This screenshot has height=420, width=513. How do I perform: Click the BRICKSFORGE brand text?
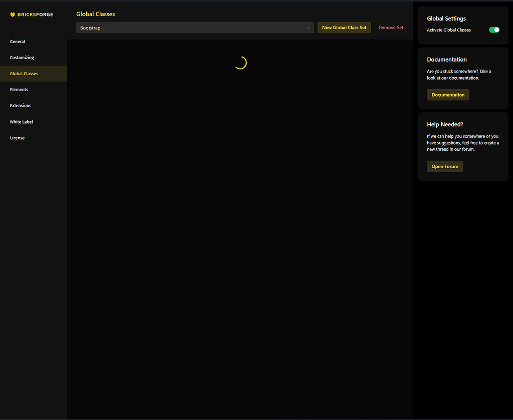click(36, 15)
